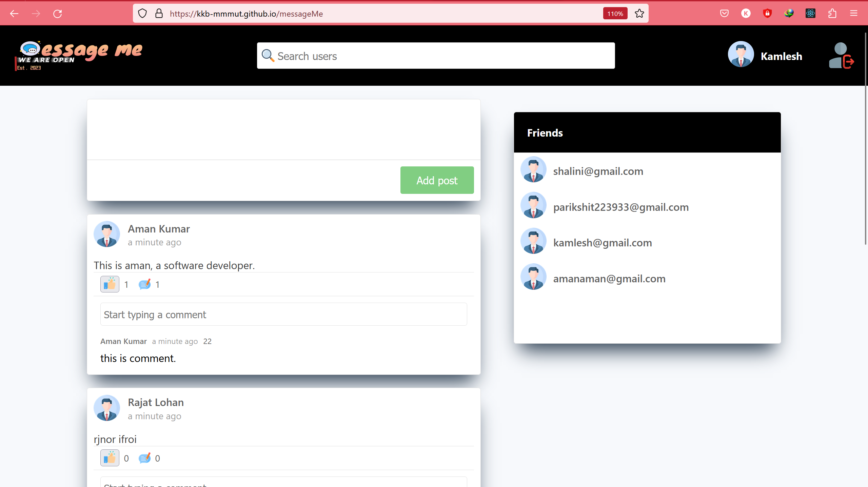The image size is (868, 487).
Task: Reload the page in browser
Action: pos(58,14)
